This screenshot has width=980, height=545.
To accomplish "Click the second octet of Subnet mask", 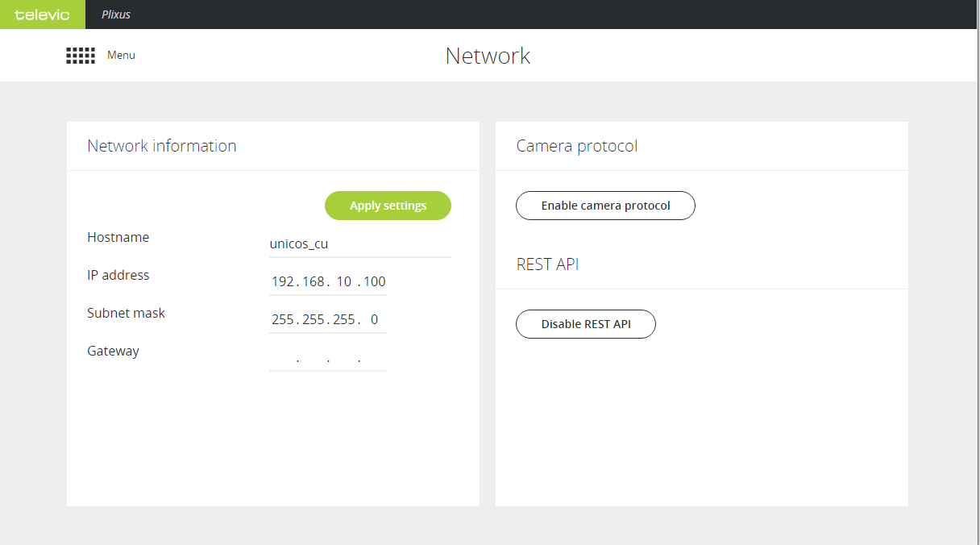I will [x=314, y=319].
